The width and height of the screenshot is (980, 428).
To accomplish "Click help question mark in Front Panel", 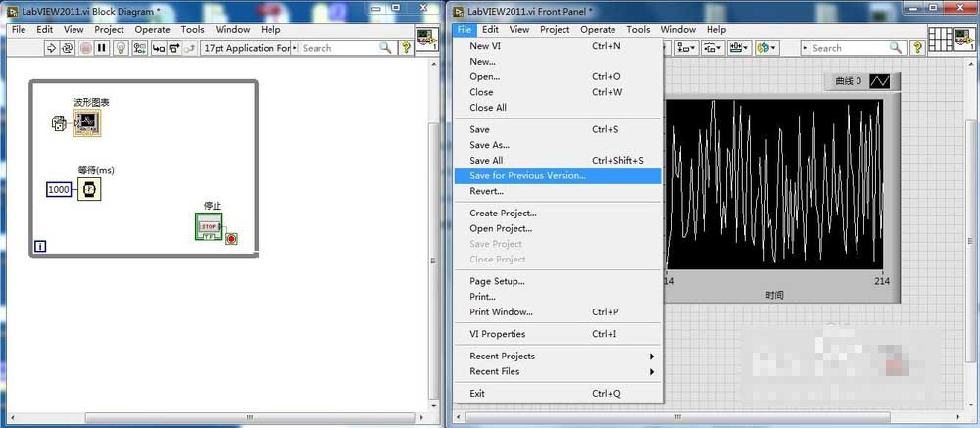I will pyautogui.click(x=917, y=48).
